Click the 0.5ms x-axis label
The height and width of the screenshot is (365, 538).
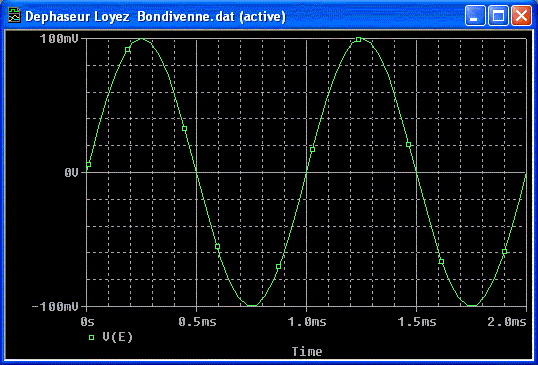pyautogui.click(x=197, y=322)
